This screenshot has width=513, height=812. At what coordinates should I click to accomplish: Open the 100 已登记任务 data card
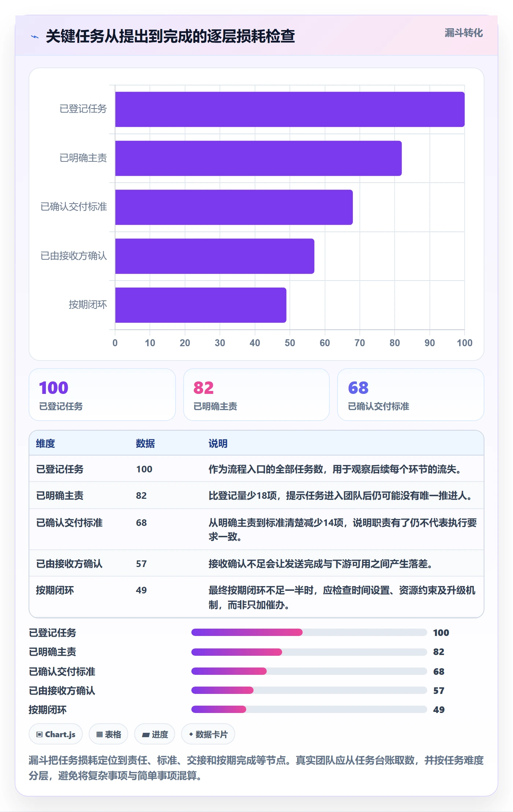pos(102,395)
